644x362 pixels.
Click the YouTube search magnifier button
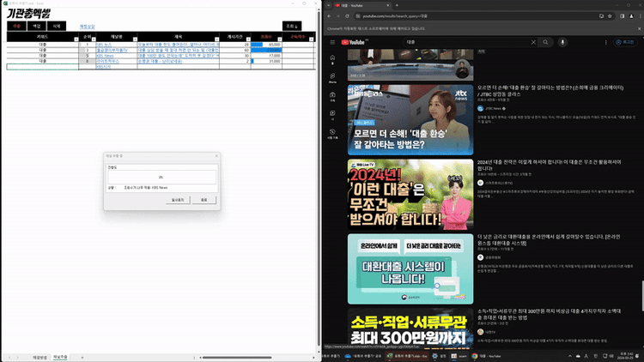pyautogui.click(x=545, y=42)
